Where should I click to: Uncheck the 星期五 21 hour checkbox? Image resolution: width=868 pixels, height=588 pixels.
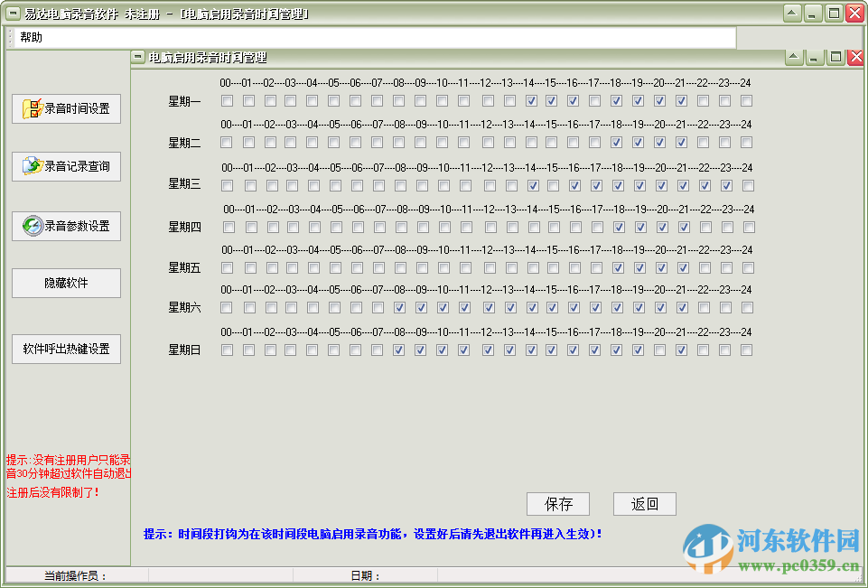tap(683, 268)
